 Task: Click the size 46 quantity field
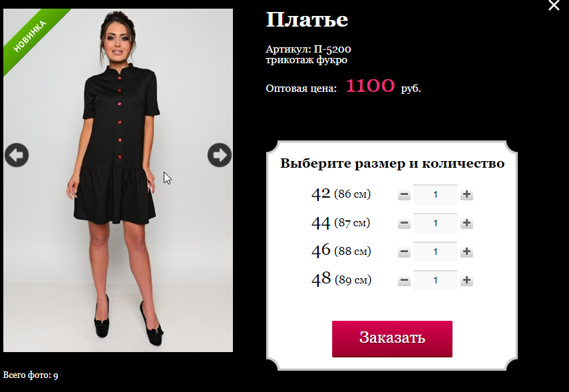[435, 252]
